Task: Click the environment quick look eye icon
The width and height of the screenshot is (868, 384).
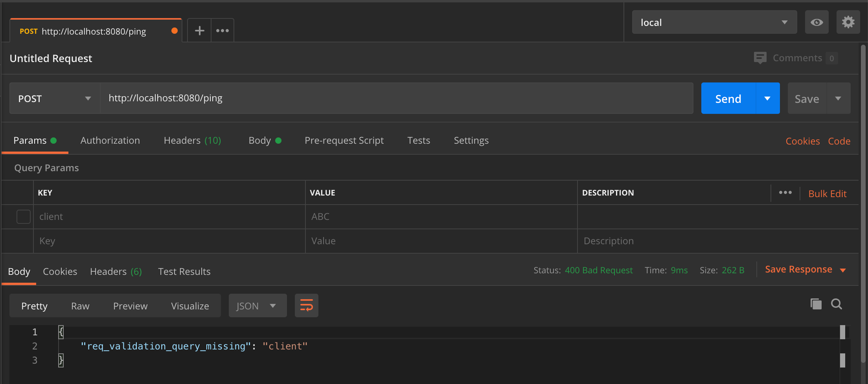Action: pos(817,22)
